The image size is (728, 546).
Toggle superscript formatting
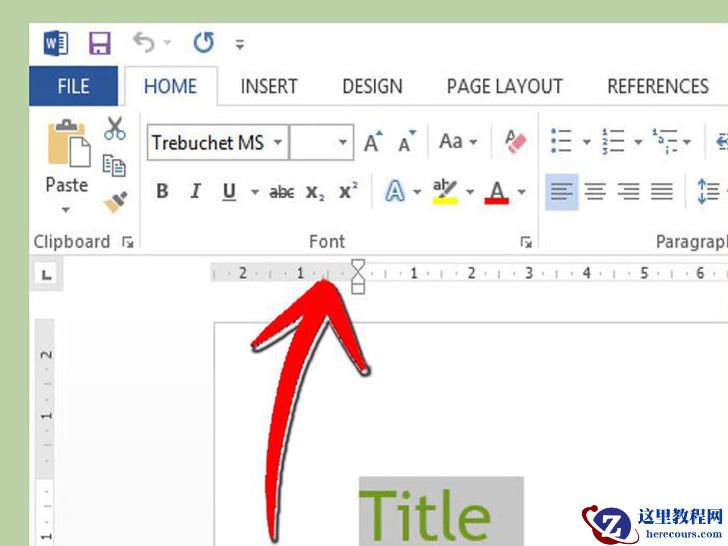tap(348, 191)
